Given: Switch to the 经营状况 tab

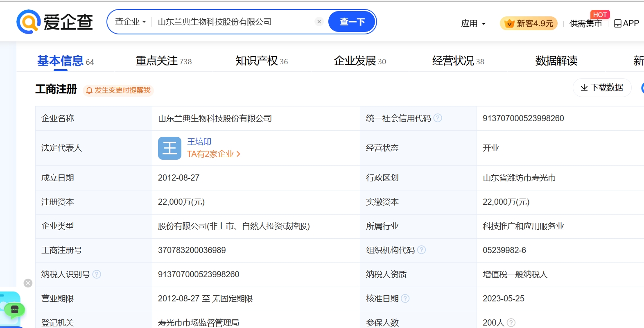Looking at the screenshot, I should [458, 61].
